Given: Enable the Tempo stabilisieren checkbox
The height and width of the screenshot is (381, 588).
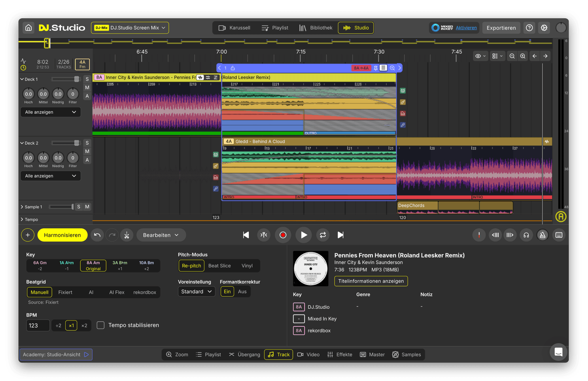Looking at the screenshot, I should tap(100, 325).
